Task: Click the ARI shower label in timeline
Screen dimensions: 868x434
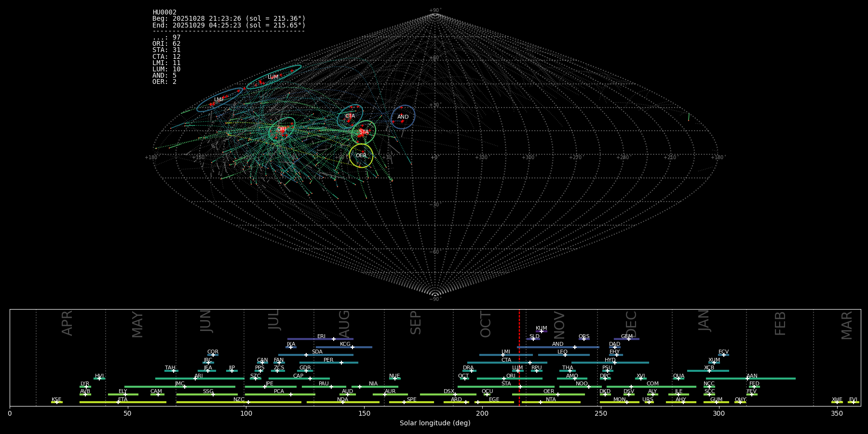Action: [199, 376]
